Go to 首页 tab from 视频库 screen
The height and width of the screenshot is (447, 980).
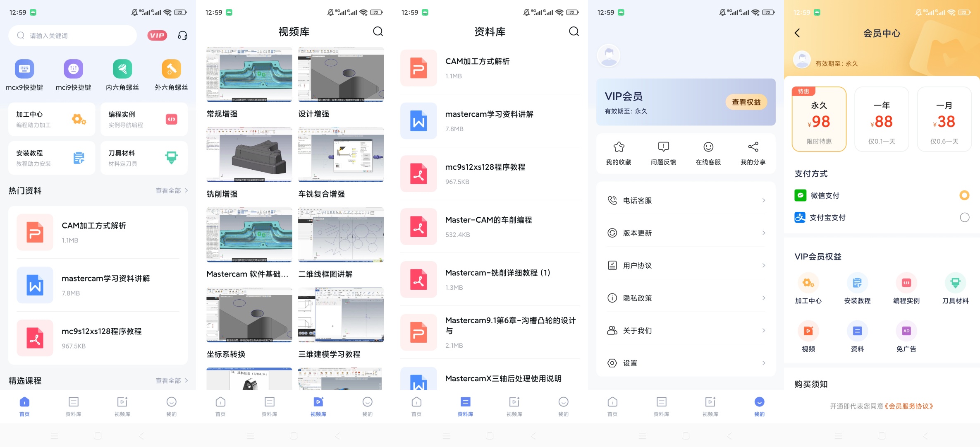coord(220,406)
